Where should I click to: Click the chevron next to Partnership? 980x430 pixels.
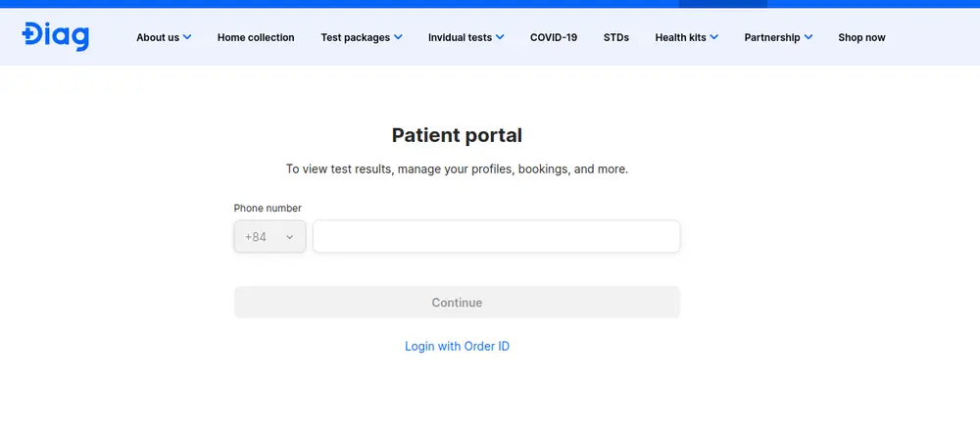pos(808,37)
